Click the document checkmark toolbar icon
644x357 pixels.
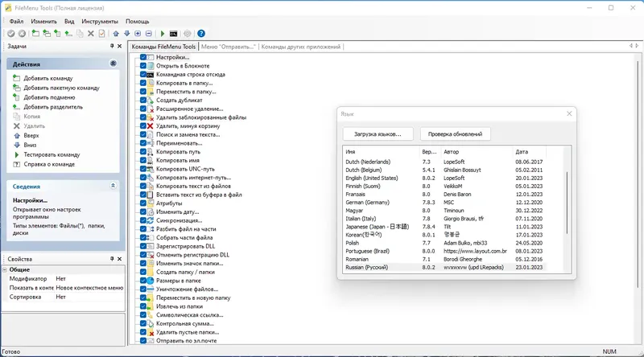[102, 34]
